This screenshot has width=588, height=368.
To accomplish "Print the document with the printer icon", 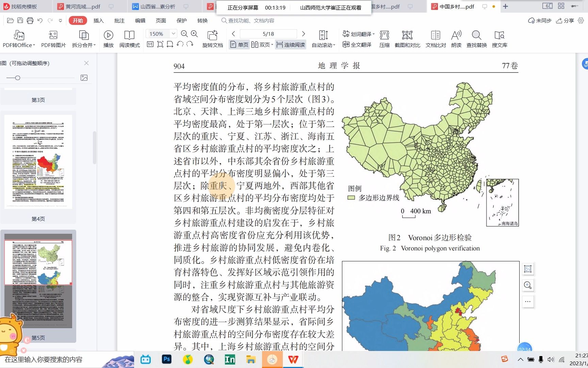I will tap(30, 21).
